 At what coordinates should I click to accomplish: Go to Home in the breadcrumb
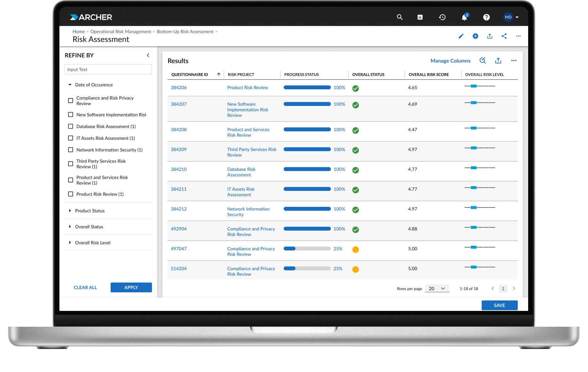pos(78,32)
